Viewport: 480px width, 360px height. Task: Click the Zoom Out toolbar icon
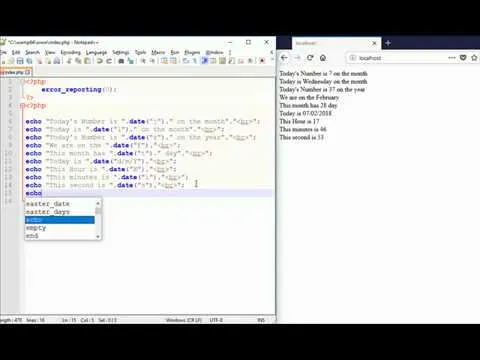point(152,61)
